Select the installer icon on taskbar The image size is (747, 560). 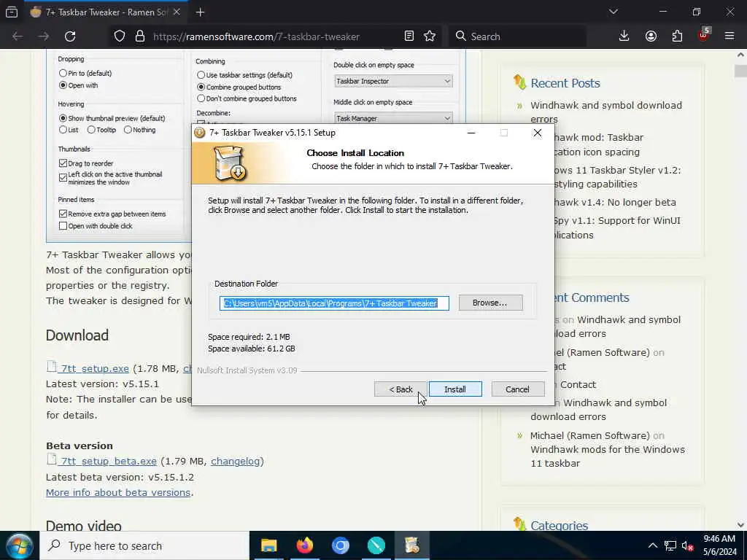pos(412,545)
